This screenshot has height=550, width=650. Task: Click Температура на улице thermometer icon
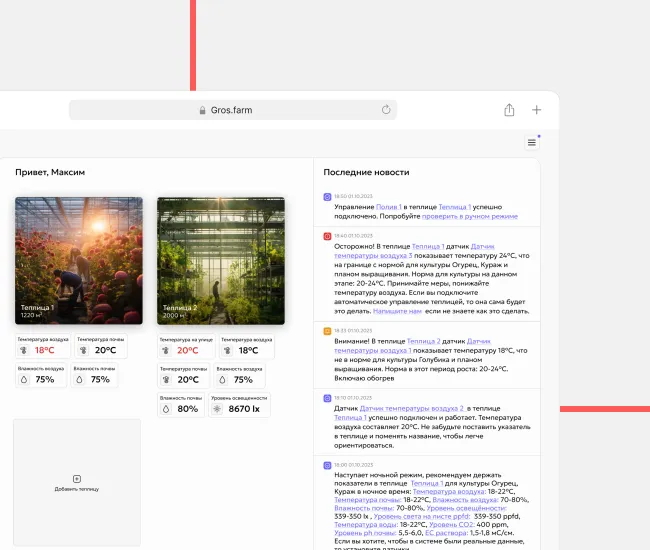(x=166, y=351)
